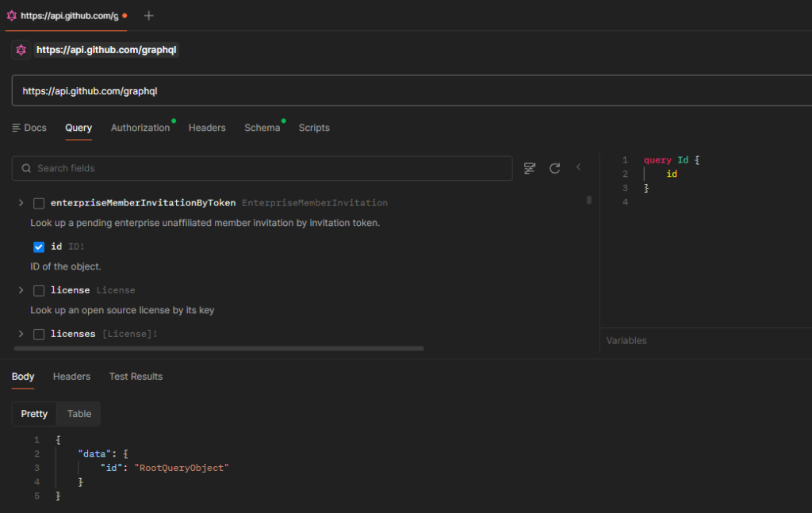The width and height of the screenshot is (812, 513).
Task: Click the EnterpriseMemberInvitation type label
Action: (x=314, y=203)
